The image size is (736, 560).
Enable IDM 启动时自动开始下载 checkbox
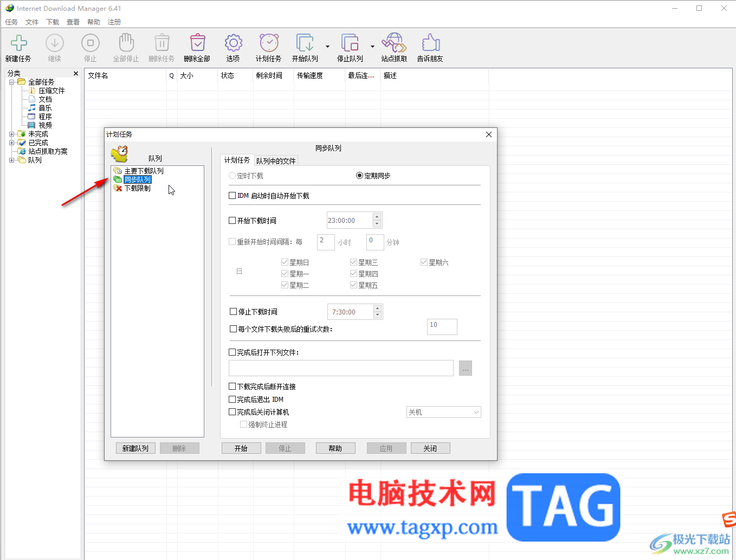pos(233,196)
